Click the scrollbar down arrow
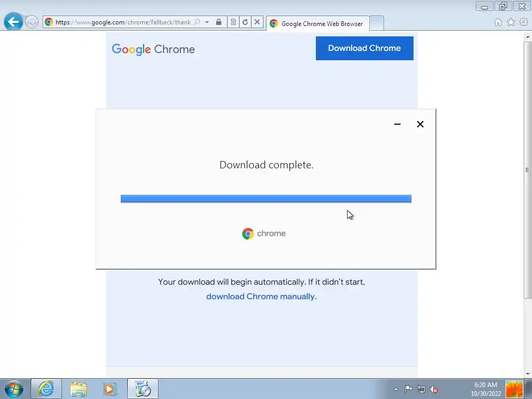This screenshot has height=399, width=532. coord(527,374)
